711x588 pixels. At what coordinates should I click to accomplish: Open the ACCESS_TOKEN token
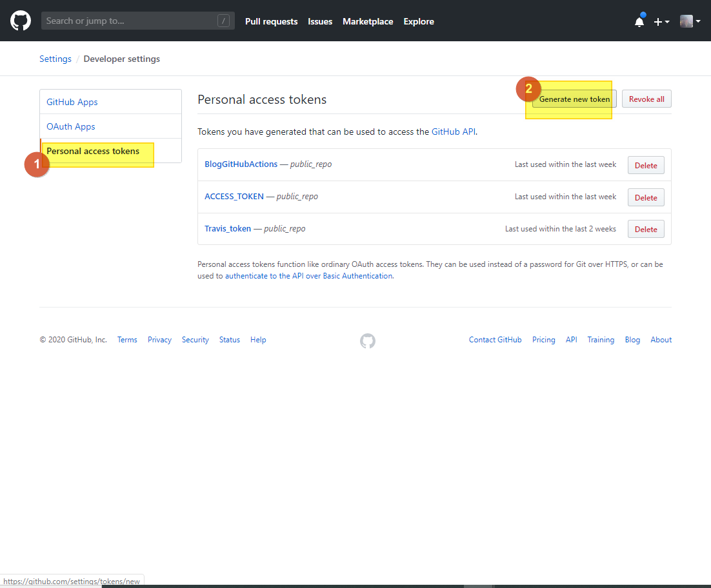point(234,196)
